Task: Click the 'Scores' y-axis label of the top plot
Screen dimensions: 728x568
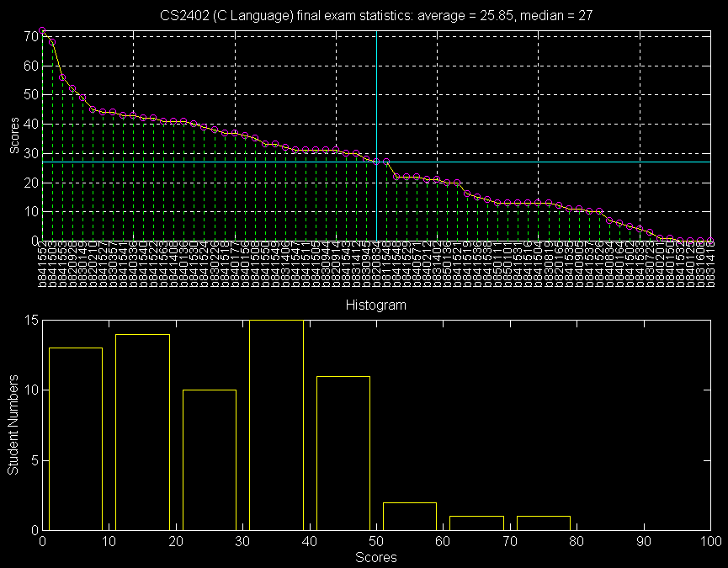Action: 13,135
